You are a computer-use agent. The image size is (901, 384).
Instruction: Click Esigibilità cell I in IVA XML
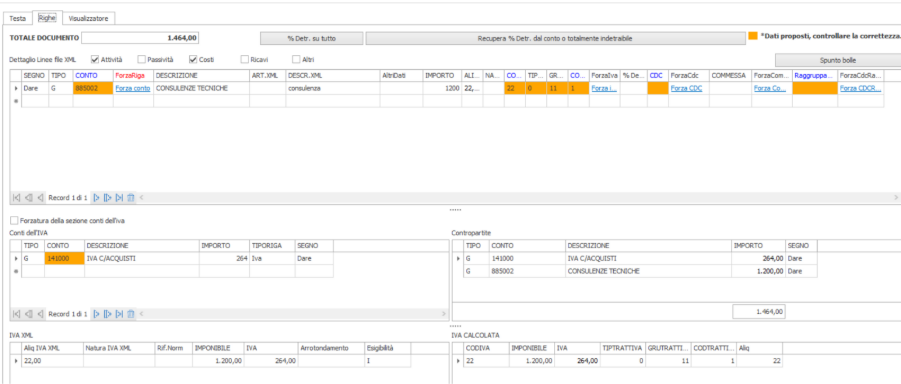387,361
